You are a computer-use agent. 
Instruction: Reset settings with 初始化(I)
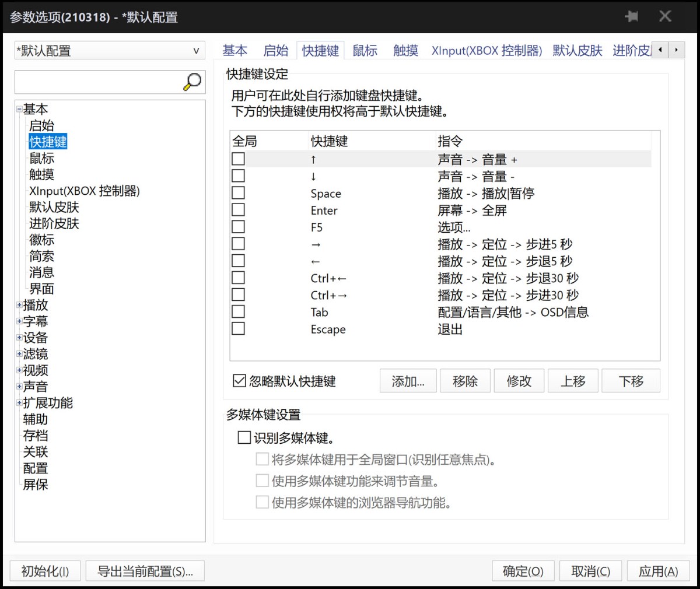(x=45, y=572)
